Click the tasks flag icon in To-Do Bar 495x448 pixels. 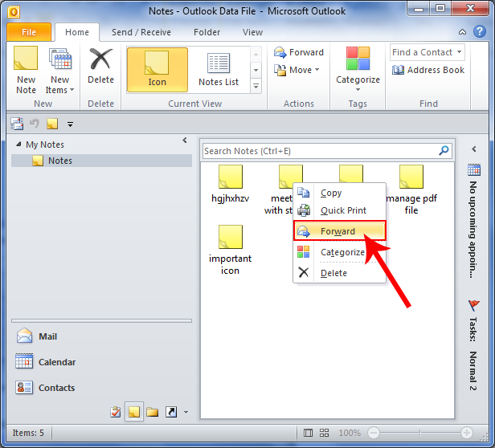pos(473,305)
